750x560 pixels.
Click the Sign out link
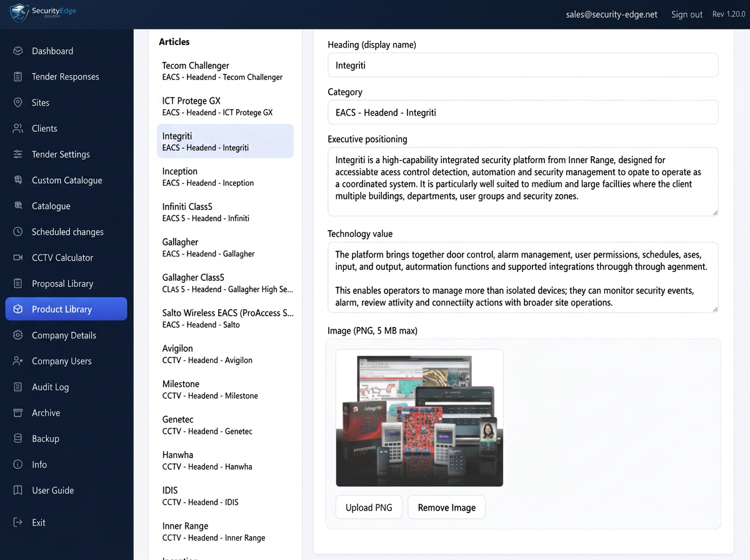coord(687,14)
